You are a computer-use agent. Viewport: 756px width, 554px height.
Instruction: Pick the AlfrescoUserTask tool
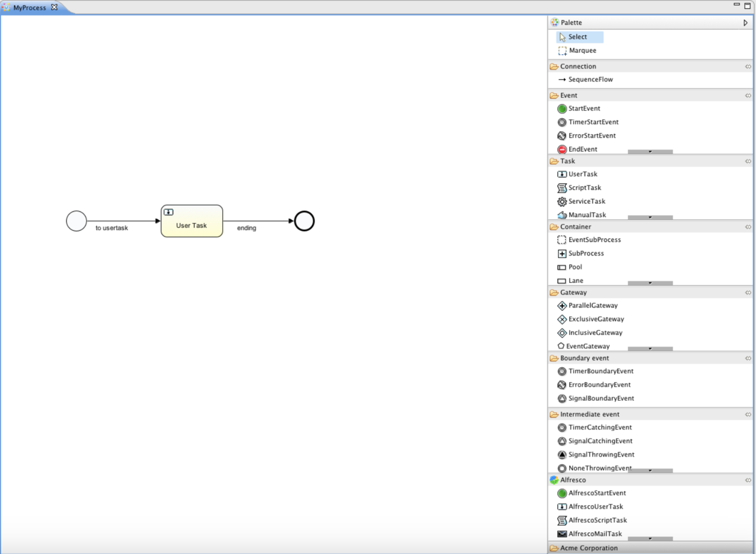pyautogui.click(x=590, y=506)
